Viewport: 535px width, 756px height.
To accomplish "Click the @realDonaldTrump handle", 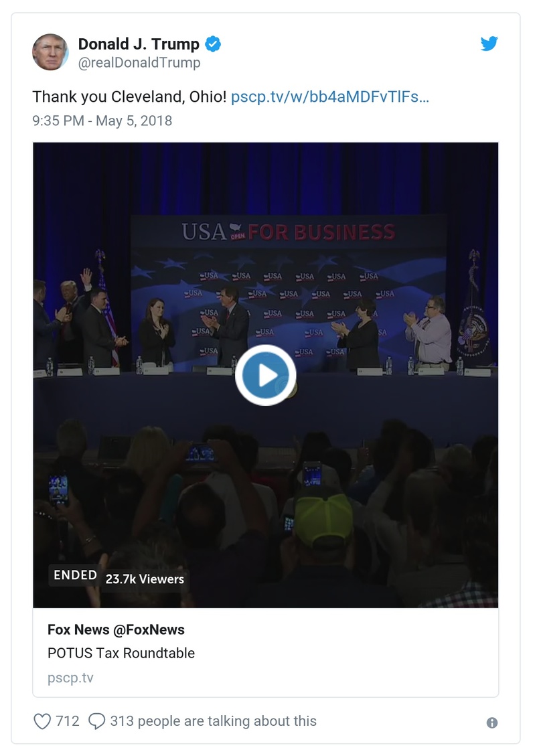I will click(x=139, y=62).
